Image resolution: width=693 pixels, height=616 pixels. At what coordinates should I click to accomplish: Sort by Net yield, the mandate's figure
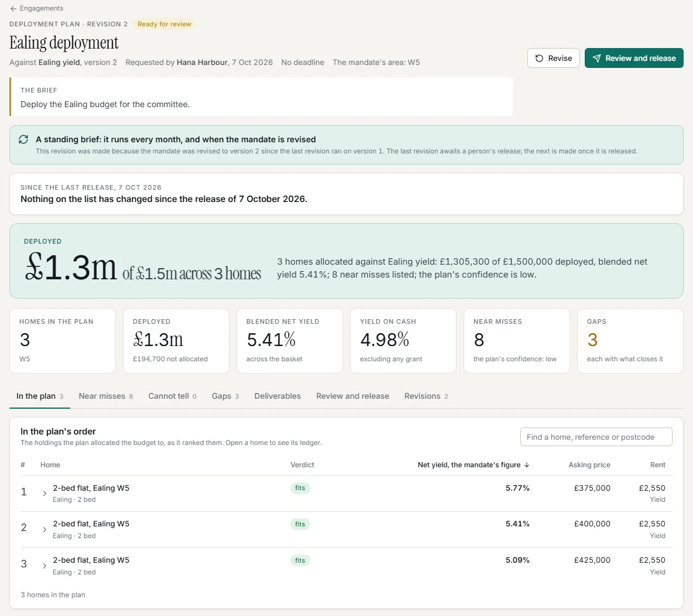coord(474,465)
